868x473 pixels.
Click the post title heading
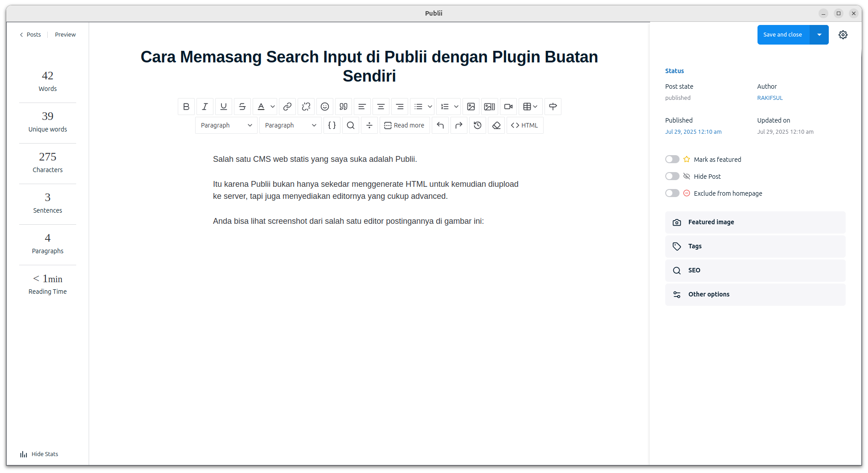369,66
